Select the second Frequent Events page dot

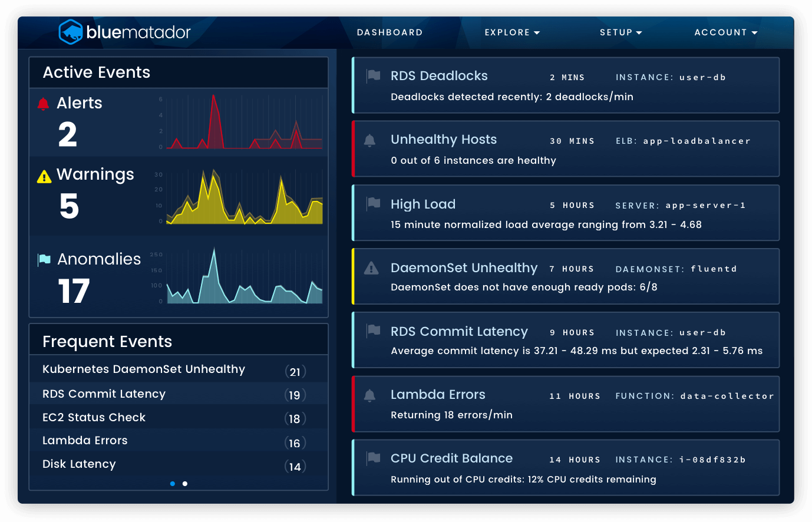185,484
